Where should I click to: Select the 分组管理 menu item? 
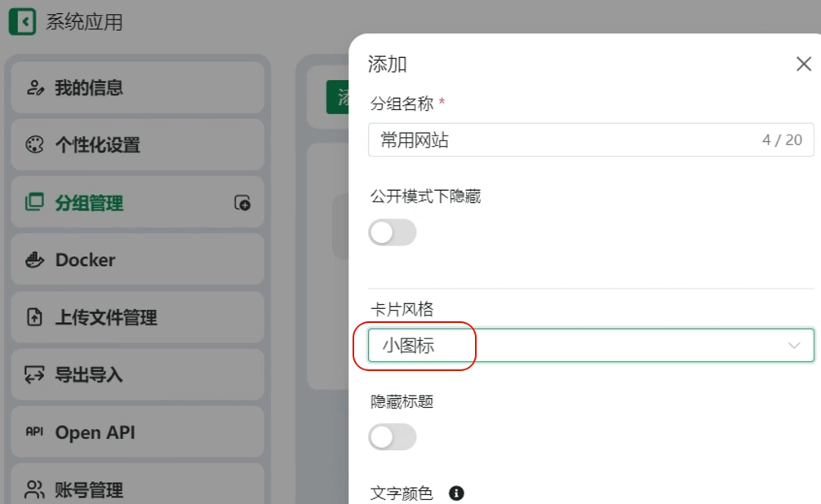click(137, 202)
